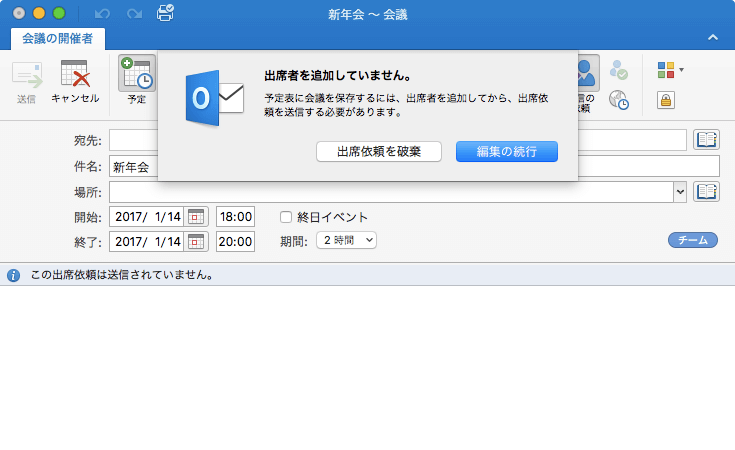Screen dimensions: 735x450
Task: Click the 編集の続行 button
Action: pyautogui.click(x=507, y=151)
